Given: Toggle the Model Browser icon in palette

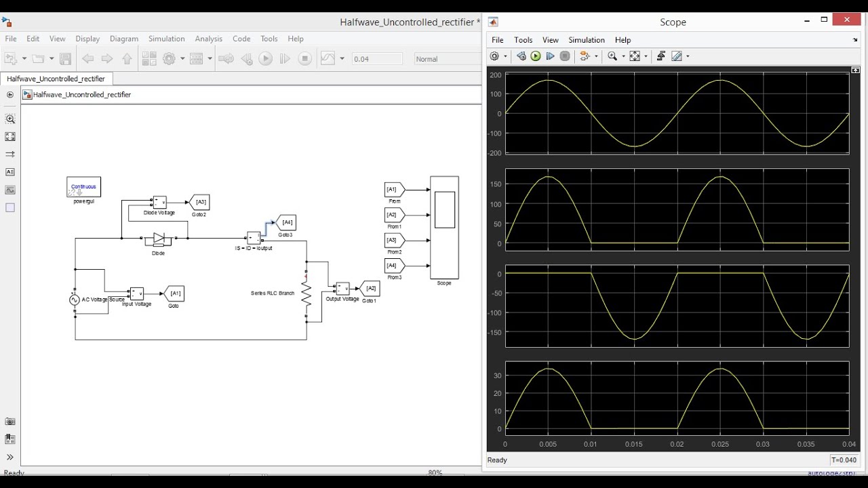Looking at the screenshot, I should 10,439.
